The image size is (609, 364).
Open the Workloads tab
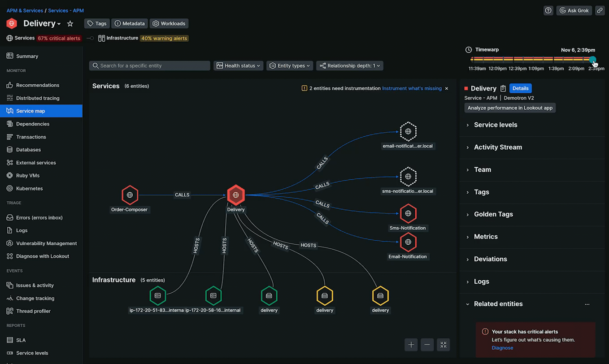169,23
